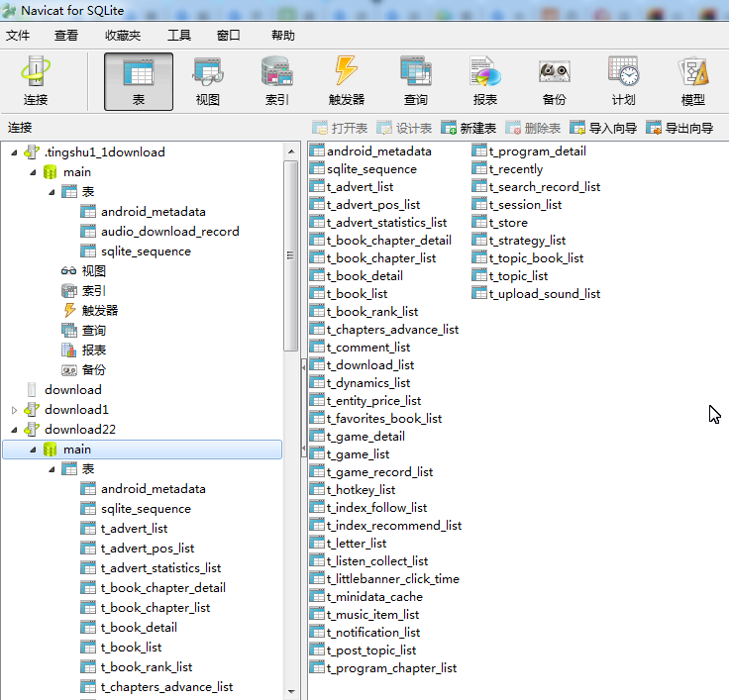This screenshot has height=700, width=729.
Task: Collapse the download22 connection node
Action: (14, 430)
